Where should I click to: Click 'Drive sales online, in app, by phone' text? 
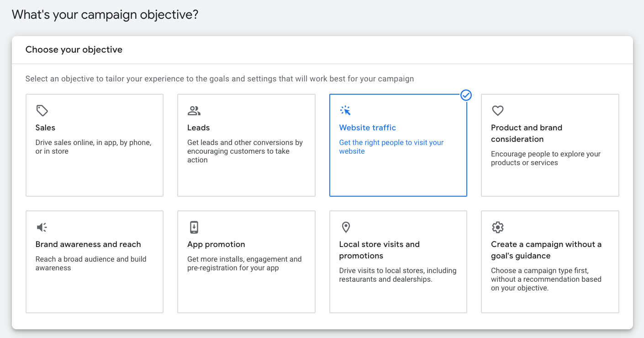(x=93, y=147)
